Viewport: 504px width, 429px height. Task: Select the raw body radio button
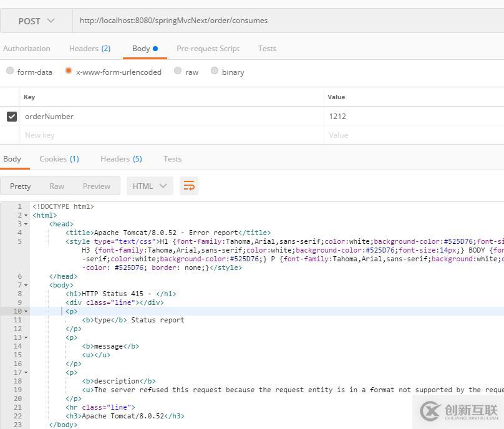pyautogui.click(x=178, y=70)
